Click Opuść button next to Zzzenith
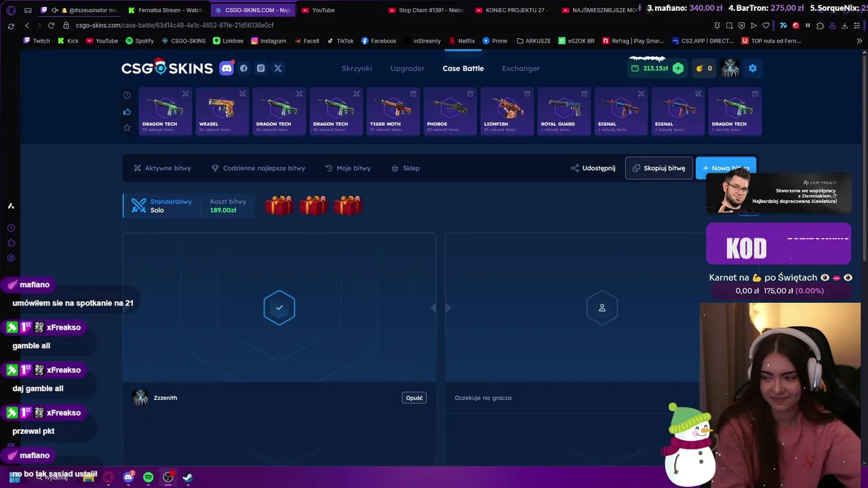868x488 pixels. pos(414,398)
